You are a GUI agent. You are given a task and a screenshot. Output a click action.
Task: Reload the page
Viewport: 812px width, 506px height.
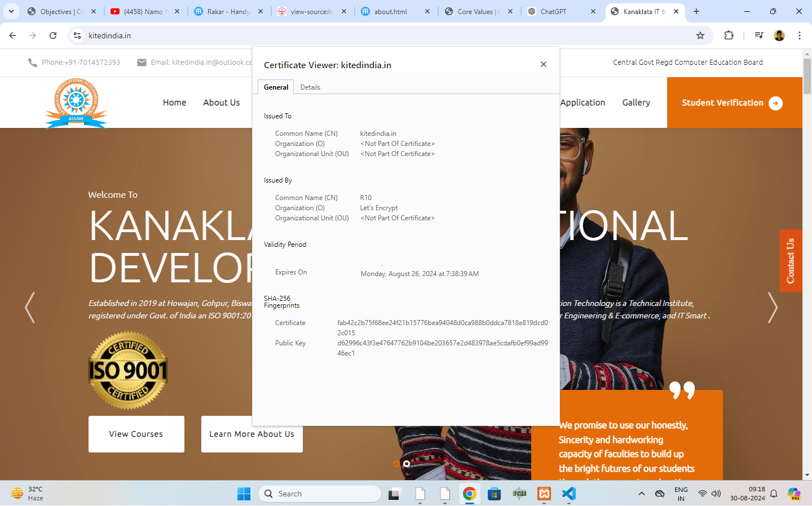(53, 35)
